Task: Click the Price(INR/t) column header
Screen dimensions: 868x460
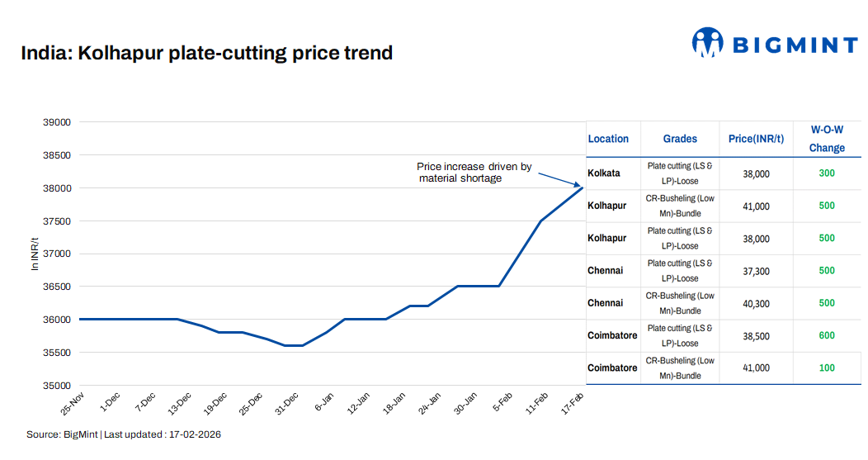Action: tap(756, 139)
